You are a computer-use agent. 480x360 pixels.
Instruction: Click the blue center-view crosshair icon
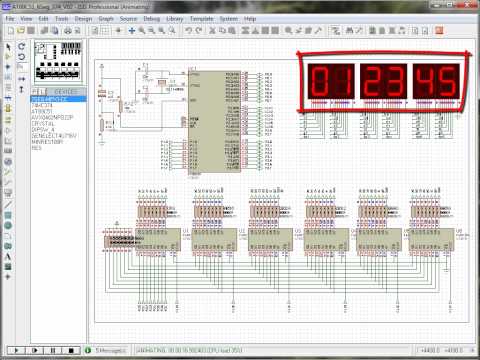[x=132, y=31]
